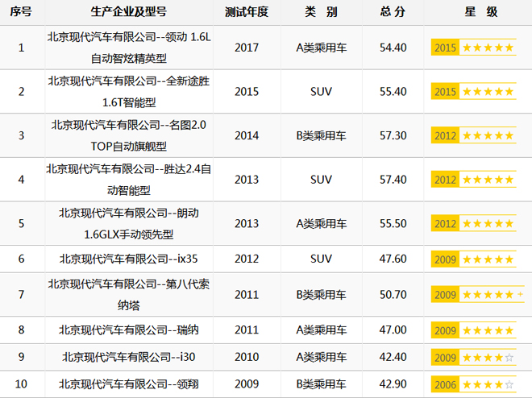Open the 朗动 1.6GLX手动领先型 entry
Screen dimensions: 532x398
(x=129, y=223)
